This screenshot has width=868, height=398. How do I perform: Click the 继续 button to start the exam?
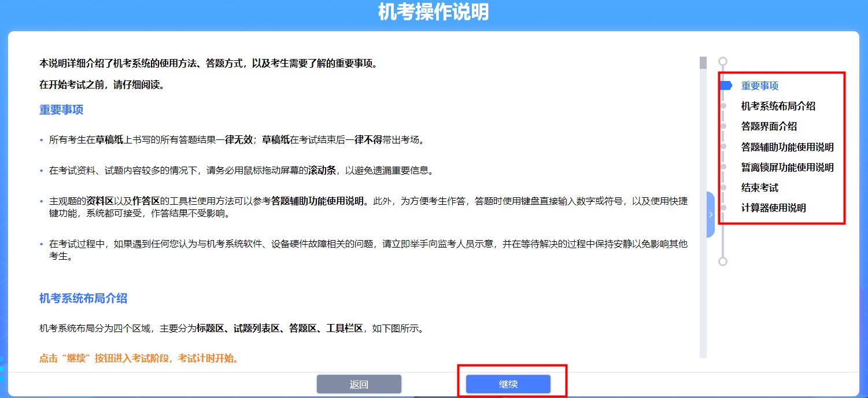507,384
